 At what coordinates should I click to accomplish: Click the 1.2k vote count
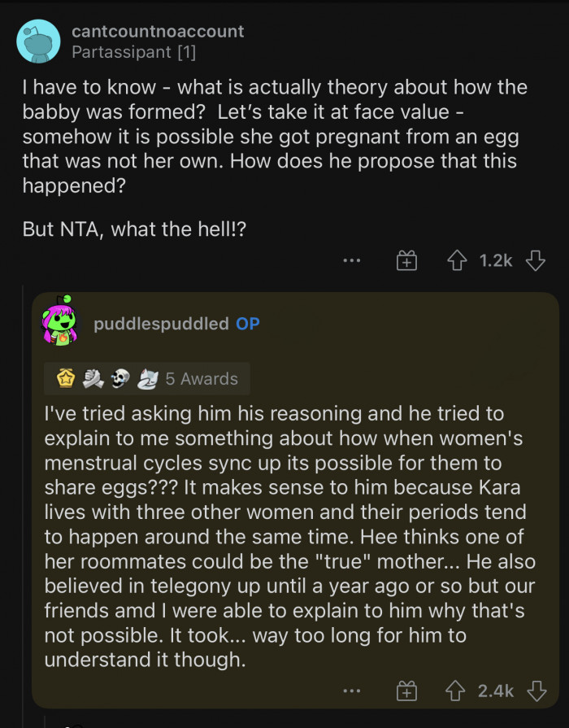tap(497, 260)
